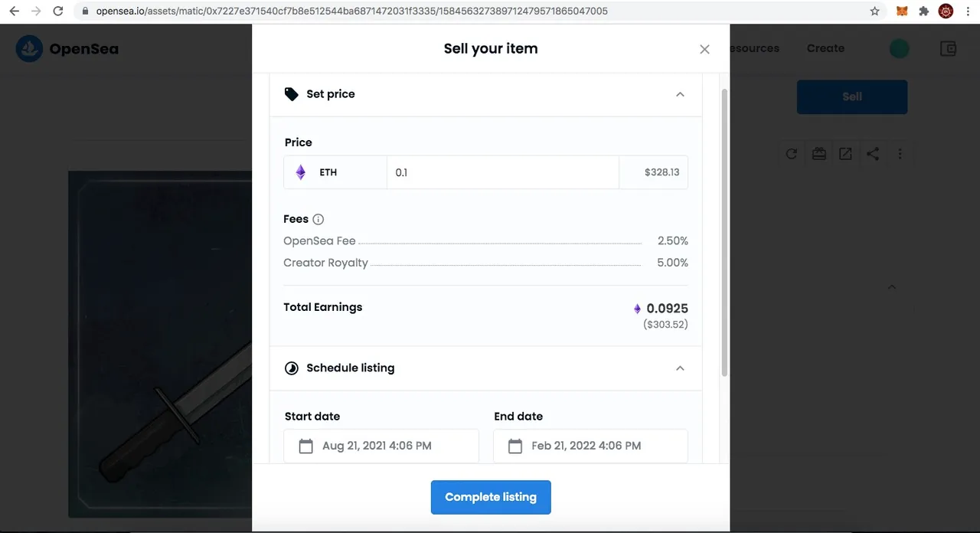Open the Resources menu item
The height and width of the screenshot is (533, 980).
point(754,48)
